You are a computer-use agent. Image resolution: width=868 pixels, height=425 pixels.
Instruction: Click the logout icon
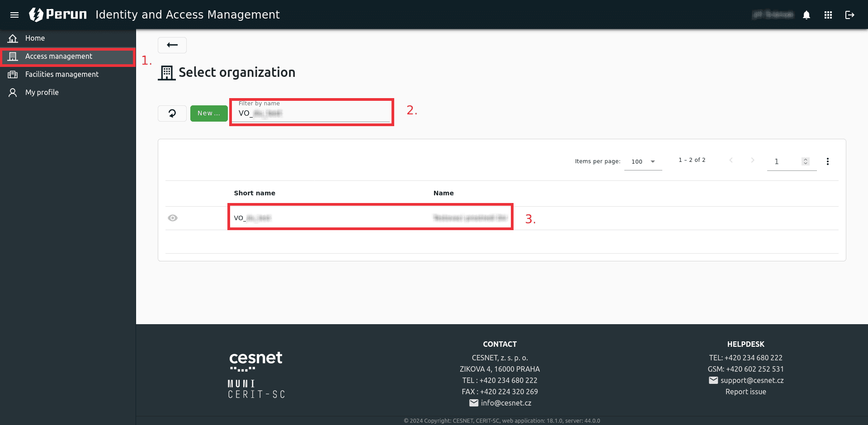click(850, 15)
